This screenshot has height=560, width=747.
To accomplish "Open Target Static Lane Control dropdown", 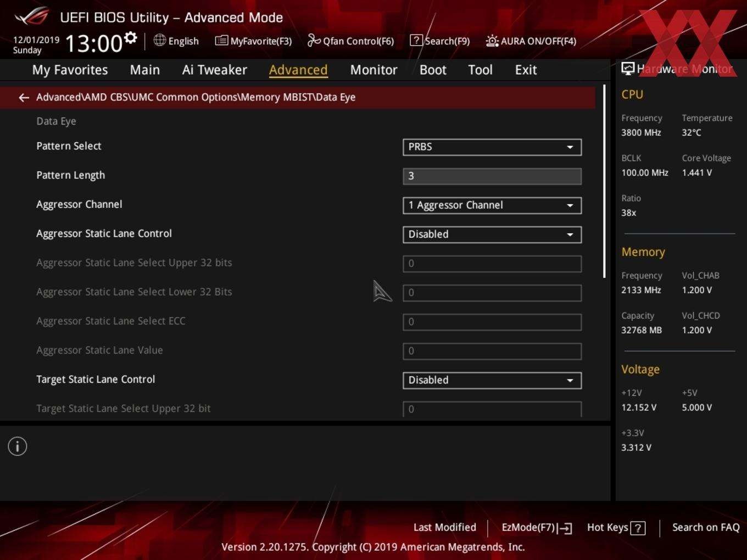I will (x=492, y=380).
